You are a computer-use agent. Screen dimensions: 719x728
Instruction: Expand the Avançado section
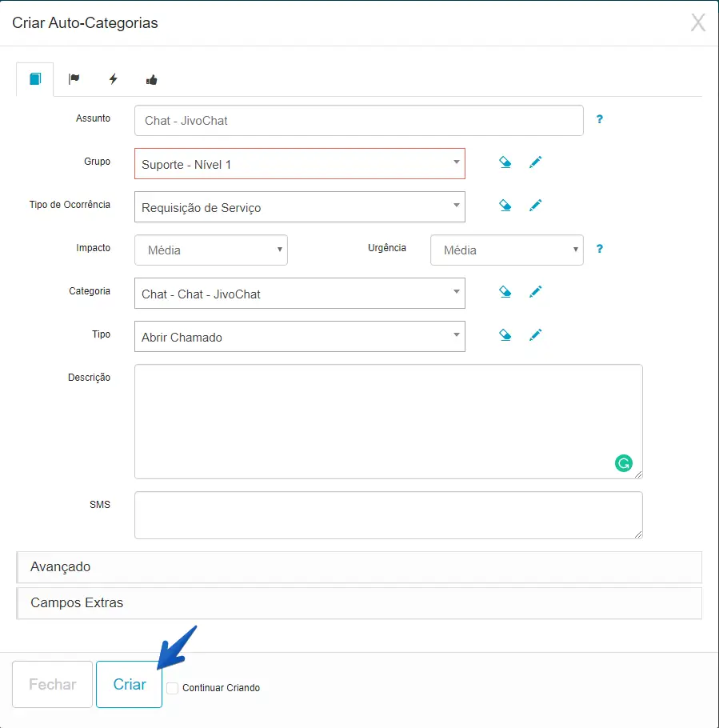click(359, 566)
